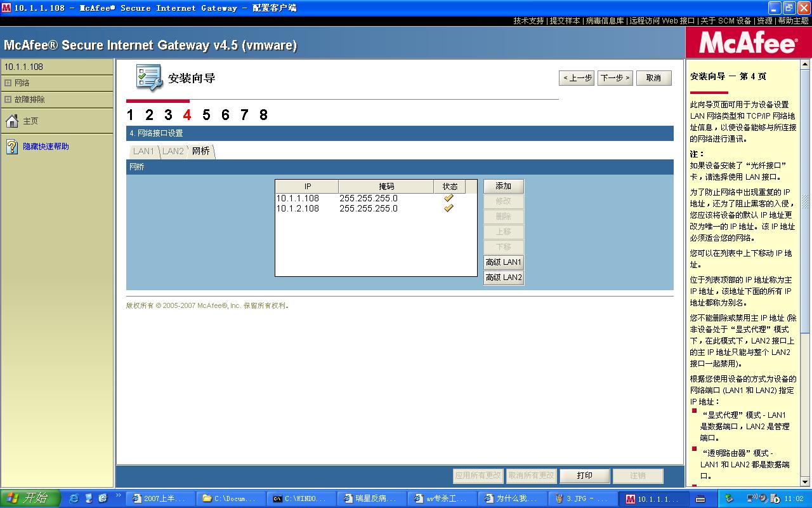Switch to the LAN2 tab
This screenshot has height=508, width=812.
173,151
